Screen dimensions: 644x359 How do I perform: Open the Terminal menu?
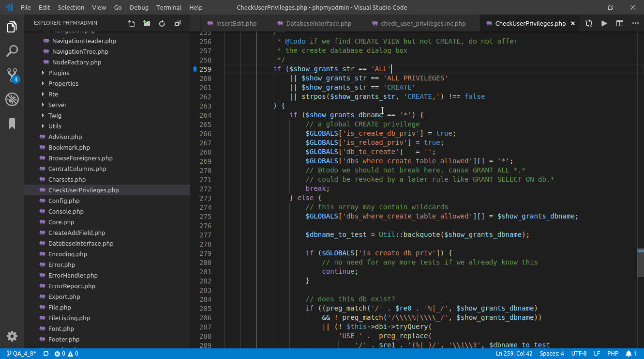[169, 7]
